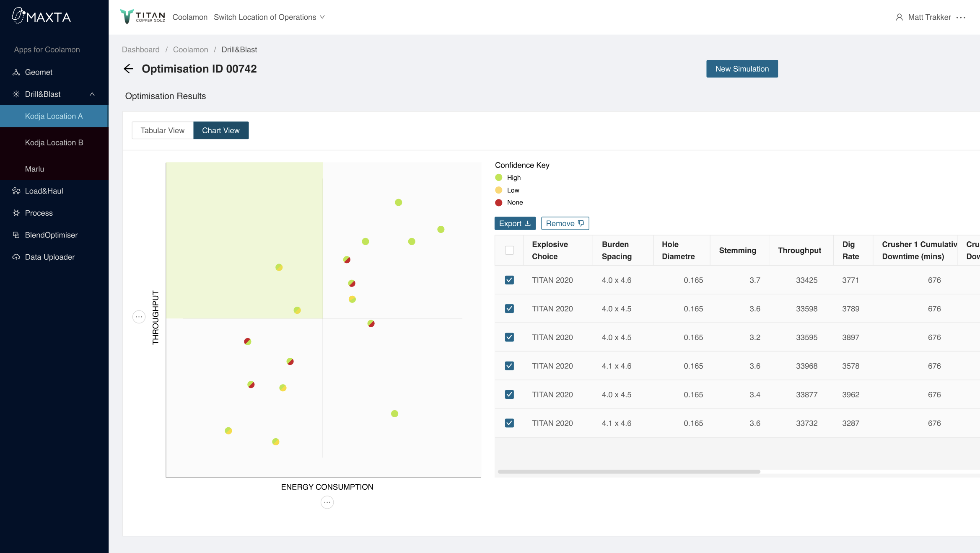Click the Process gear icon

[x=16, y=213]
